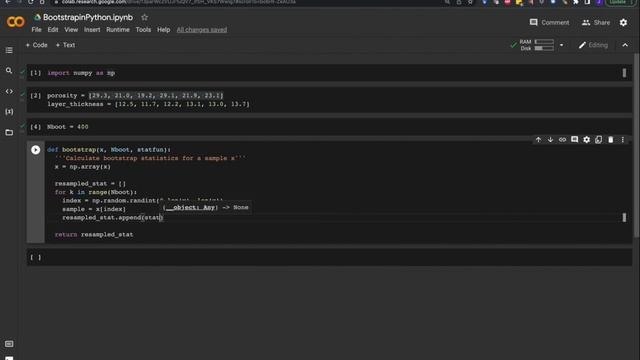
Task: Click the All changes saved link
Action: [x=202, y=30]
